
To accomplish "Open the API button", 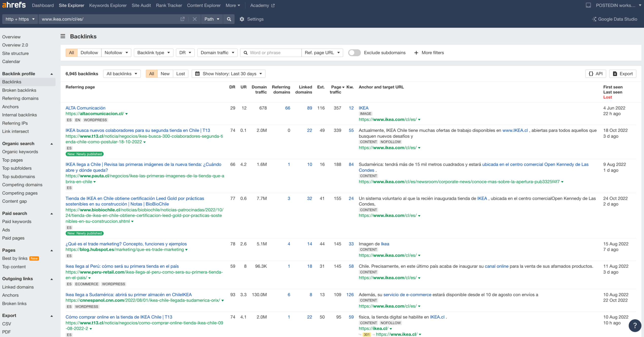I will [596, 74].
